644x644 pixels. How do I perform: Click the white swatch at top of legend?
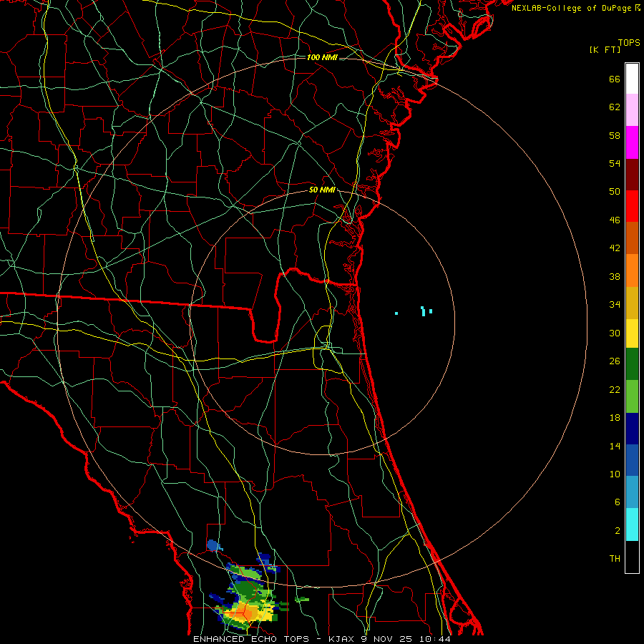632,79
